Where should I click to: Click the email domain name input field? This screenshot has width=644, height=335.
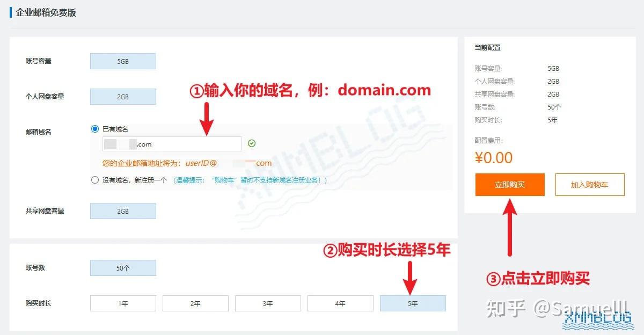[172, 144]
